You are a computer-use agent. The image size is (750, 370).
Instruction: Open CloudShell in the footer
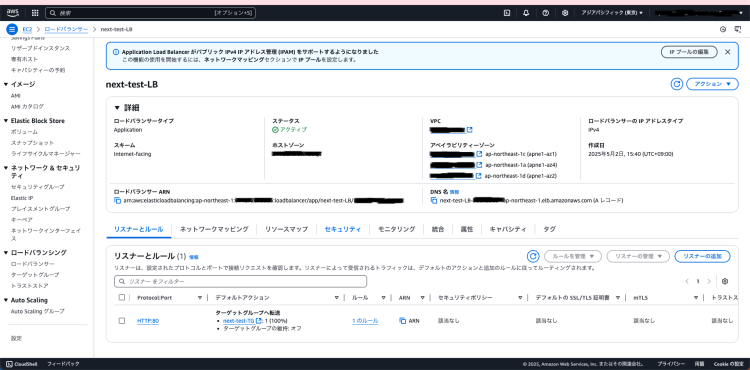pyautogui.click(x=23, y=364)
